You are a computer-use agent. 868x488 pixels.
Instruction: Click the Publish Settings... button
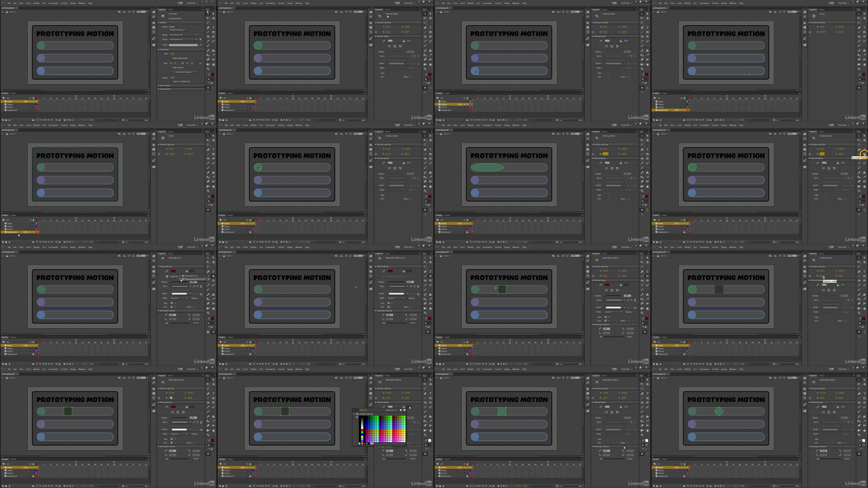click(178, 30)
